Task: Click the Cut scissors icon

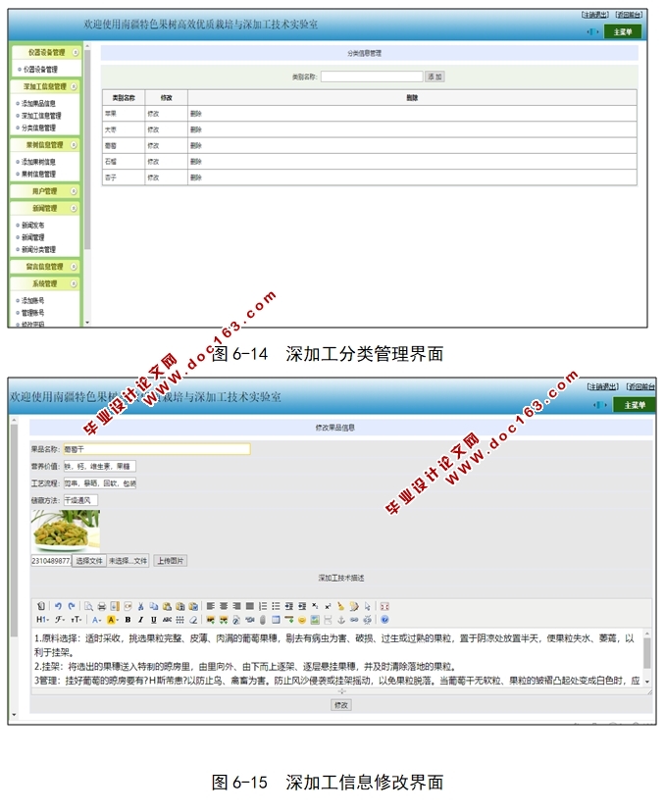Action: pyautogui.click(x=141, y=606)
